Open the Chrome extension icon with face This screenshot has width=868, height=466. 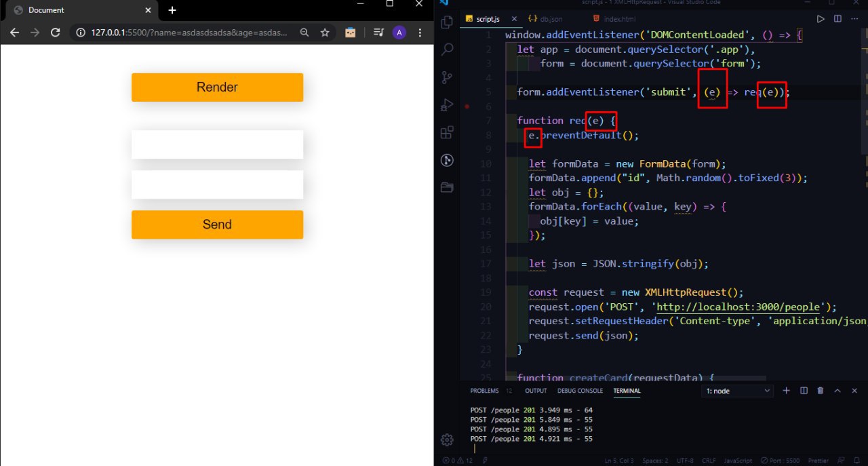350,33
